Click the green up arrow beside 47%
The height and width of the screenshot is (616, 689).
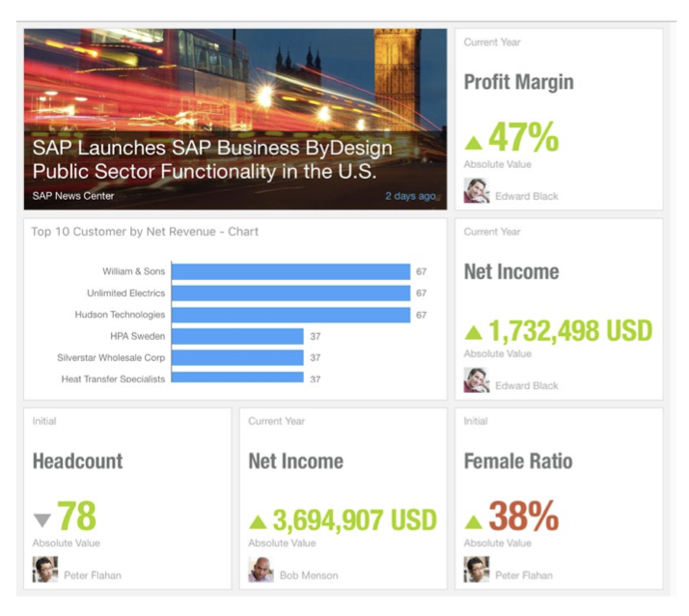coord(473,143)
